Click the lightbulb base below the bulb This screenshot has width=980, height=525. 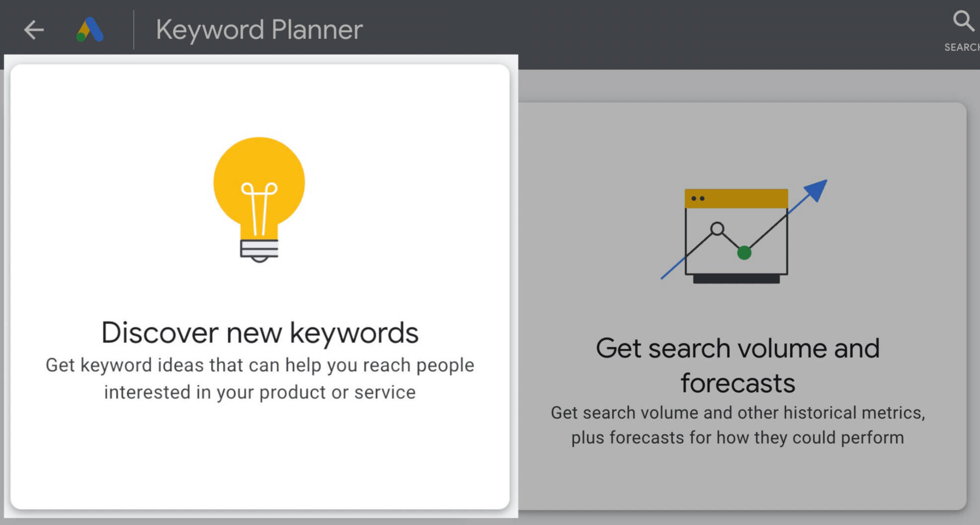click(259, 250)
